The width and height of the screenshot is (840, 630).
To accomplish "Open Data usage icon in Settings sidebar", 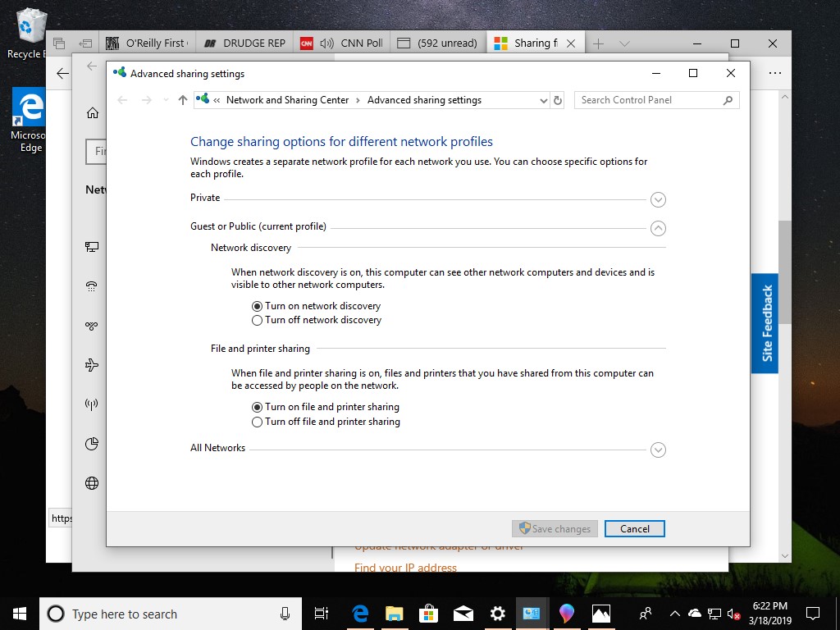I will tap(92, 444).
